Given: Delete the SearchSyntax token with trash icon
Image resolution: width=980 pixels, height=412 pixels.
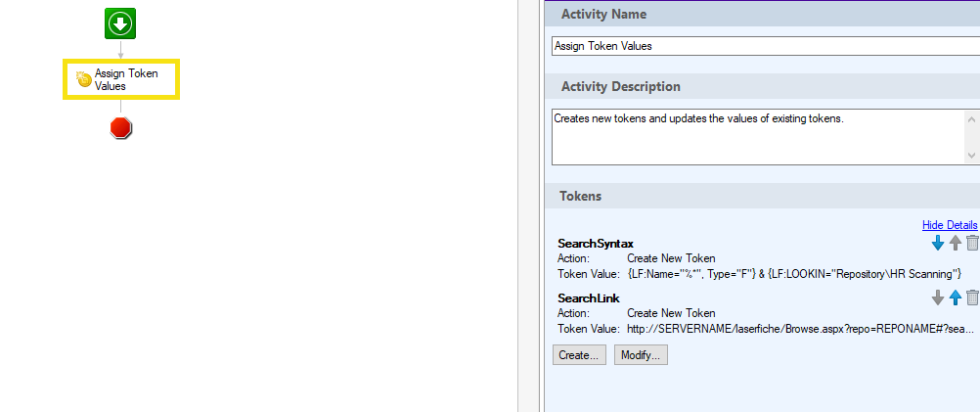Looking at the screenshot, I should [x=972, y=244].
